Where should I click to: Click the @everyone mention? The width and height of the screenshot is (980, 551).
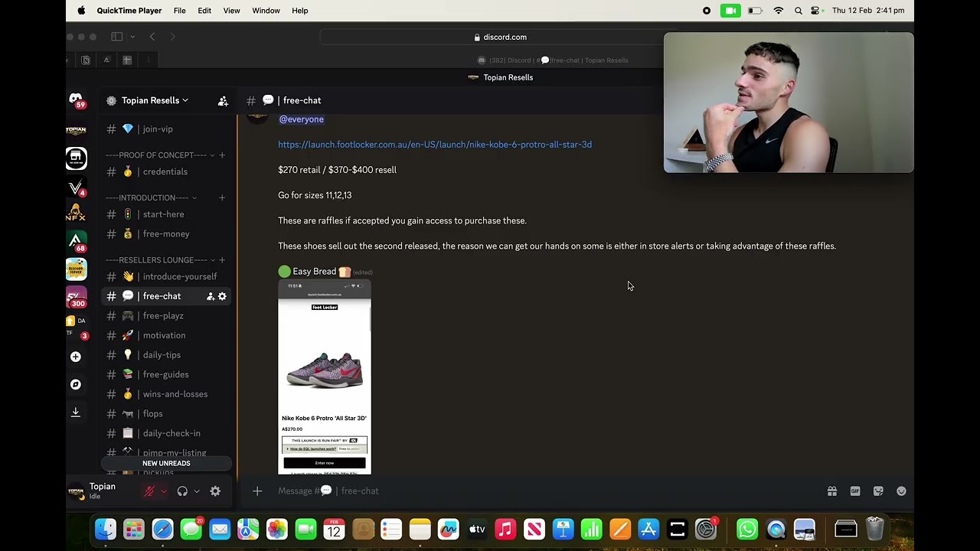click(x=302, y=119)
